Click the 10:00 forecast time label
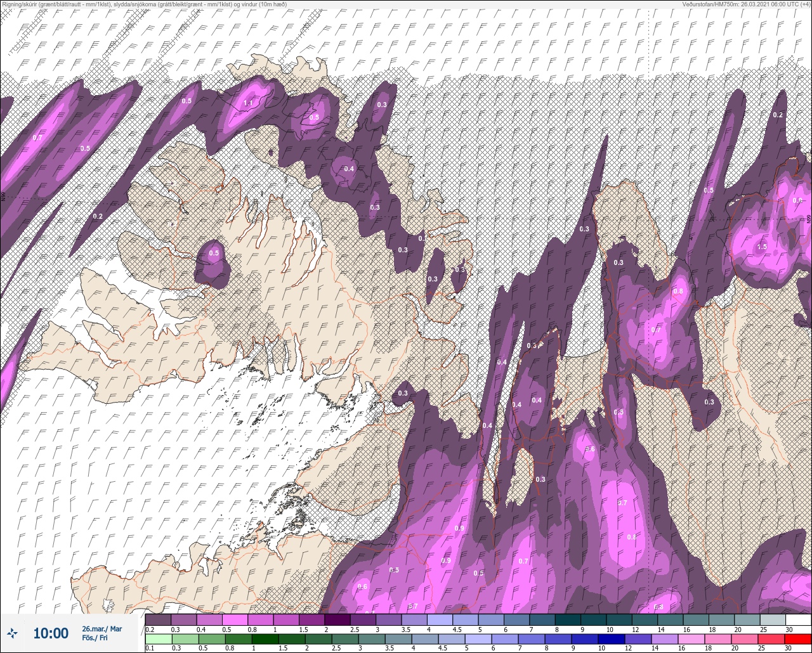The height and width of the screenshot is (653, 812). click(51, 633)
